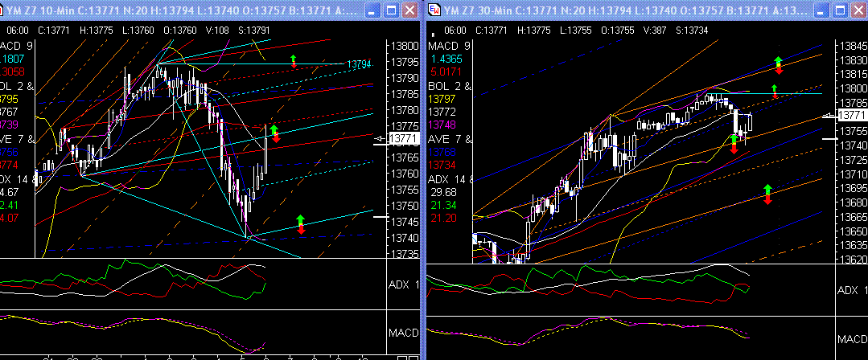Click the arrow marker near 13771 in 10-Min chart
Image resolution: width=868 pixels, height=360 pixels.
(274, 134)
